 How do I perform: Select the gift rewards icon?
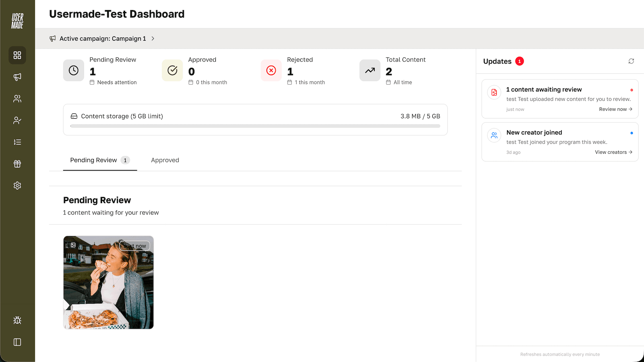pos(17,164)
